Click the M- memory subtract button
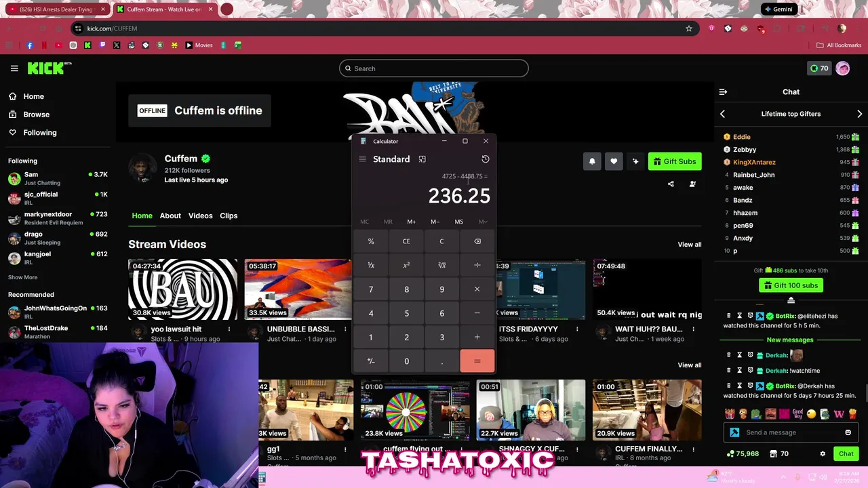868x488 pixels. pyautogui.click(x=435, y=222)
